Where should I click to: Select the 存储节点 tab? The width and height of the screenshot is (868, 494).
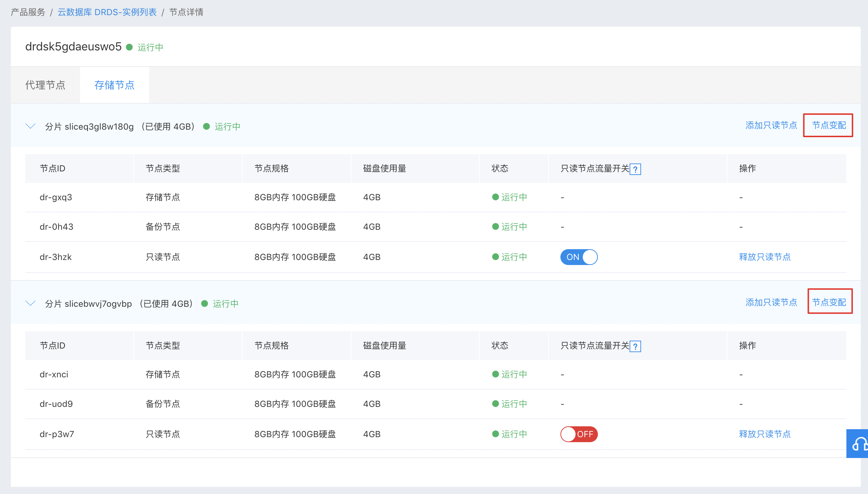click(x=115, y=85)
